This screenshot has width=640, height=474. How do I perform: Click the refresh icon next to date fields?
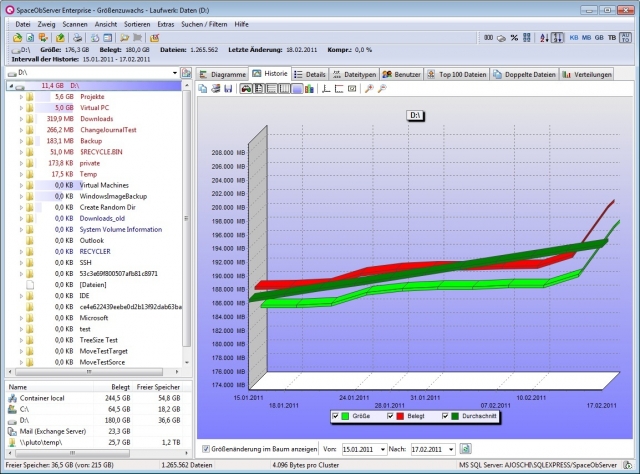coord(465,449)
